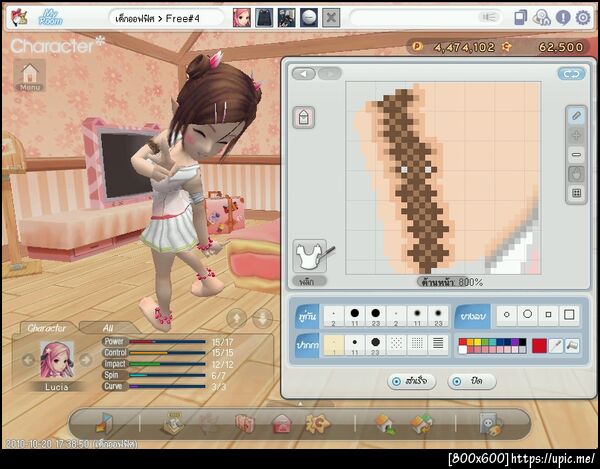Choose first hard brush size 2
Screen dimensions: 600x469
[x=334, y=316]
